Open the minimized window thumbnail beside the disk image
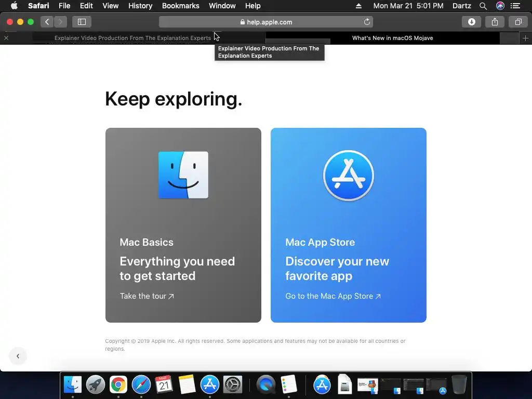532x399 pixels. point(368,386)
